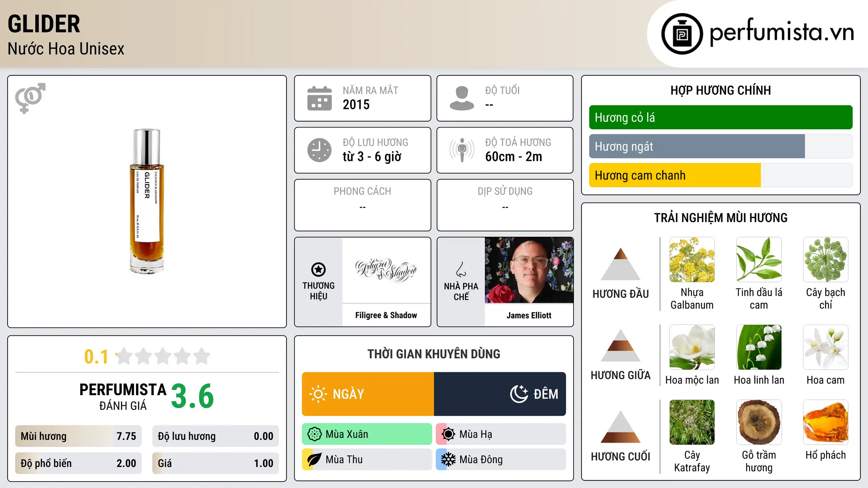Click the moon icon in the Đêm panel
The width and height of the screenshot is (868, 488).
pos(519,394)
